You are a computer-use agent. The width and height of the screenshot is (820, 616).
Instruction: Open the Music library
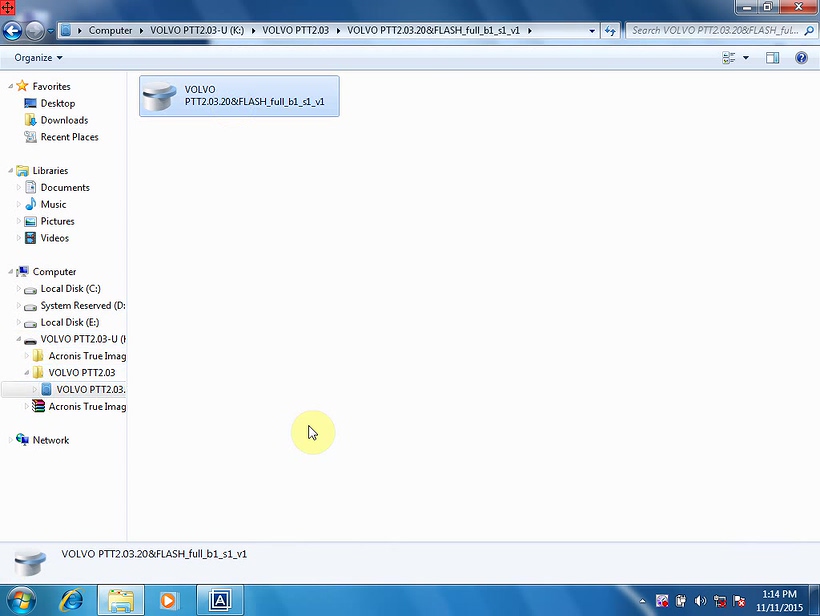[53, 204]
